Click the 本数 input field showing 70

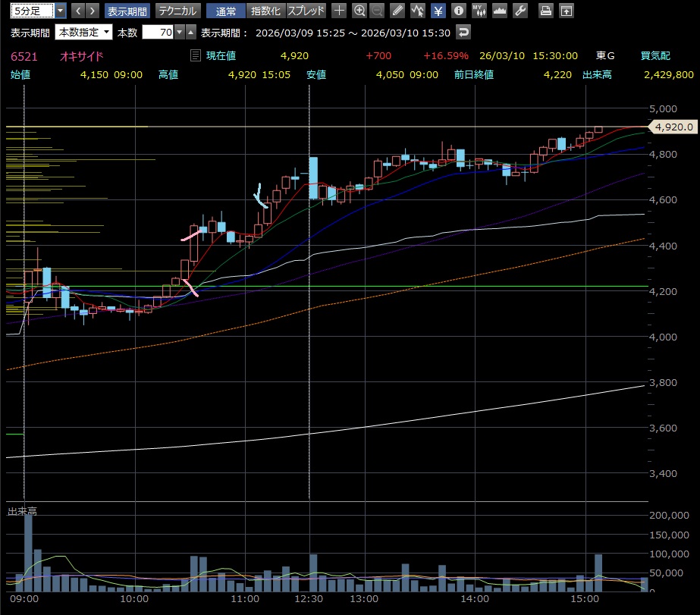click(x=157, y=32)
